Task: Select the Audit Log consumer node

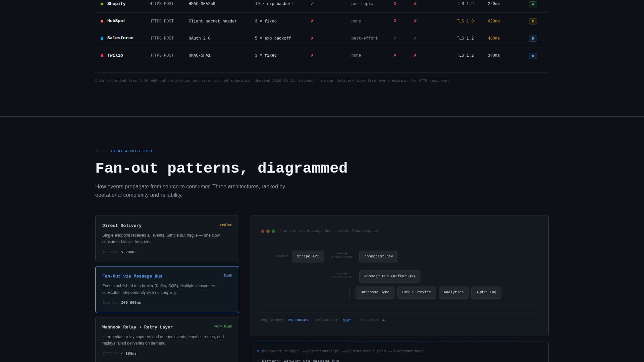Action: 486,292
